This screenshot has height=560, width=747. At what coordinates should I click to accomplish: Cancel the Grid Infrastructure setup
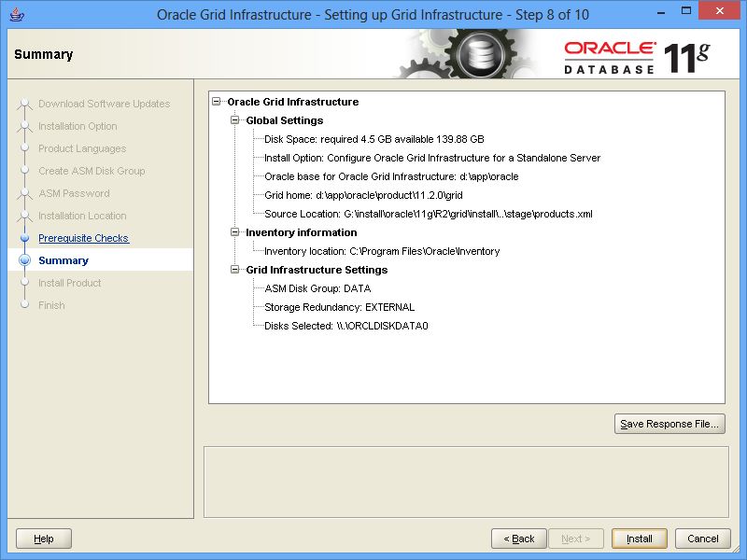703,539
